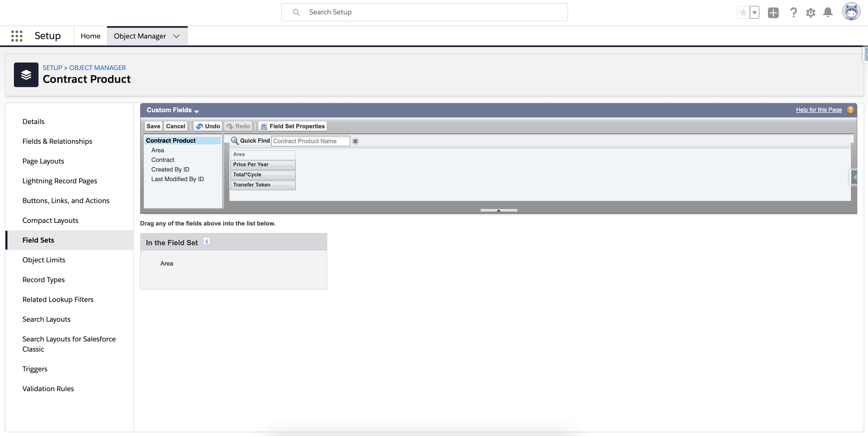Open the Help for this Page link
868x436 pixels.
[x=819, y=110]
